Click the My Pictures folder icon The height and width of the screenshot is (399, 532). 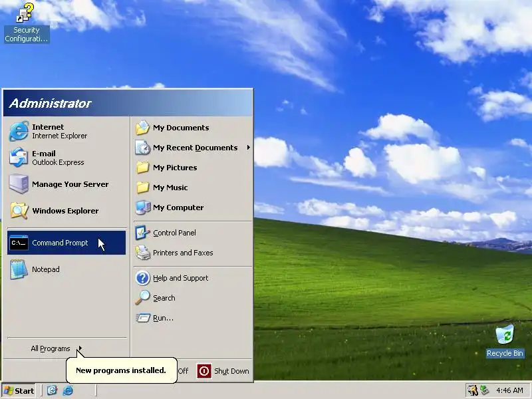[143, 168]
